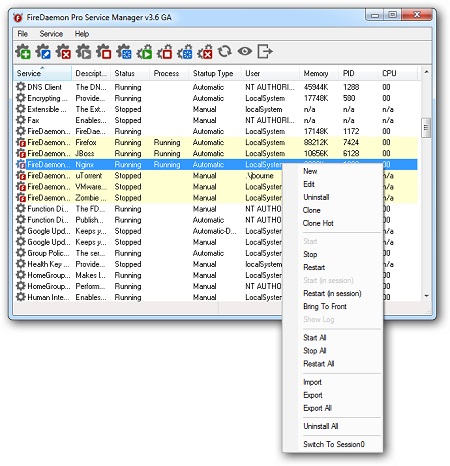Screen dimensions: 450x466
Task: Click the vertical scrollbar thumb
Action: pyautogui.click(x=426, y=128)
